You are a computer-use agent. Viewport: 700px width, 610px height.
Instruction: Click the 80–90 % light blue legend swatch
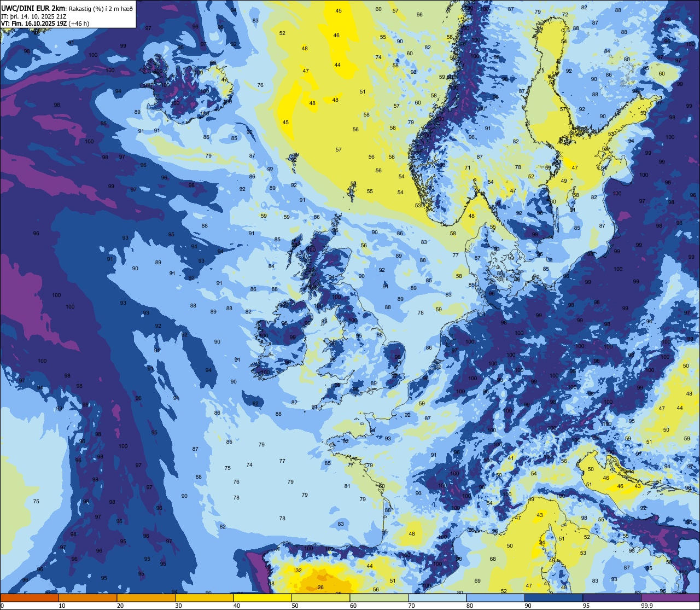click(495, 597)
